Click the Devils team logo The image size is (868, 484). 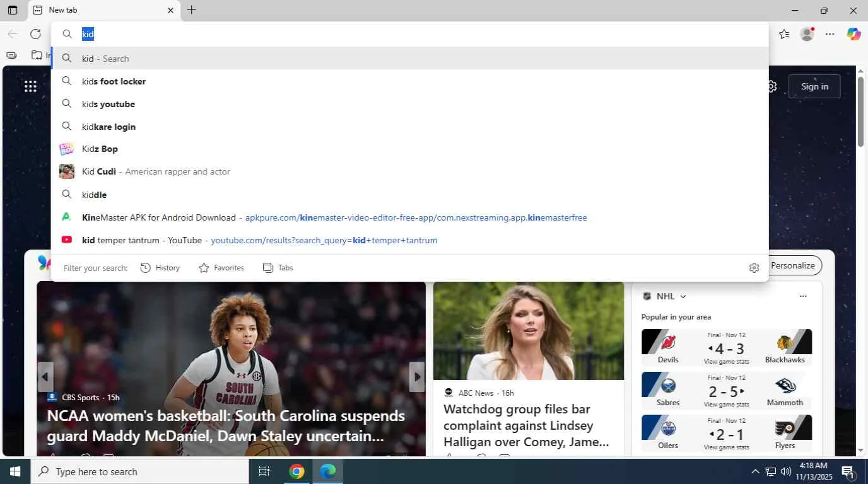(668, 342)
